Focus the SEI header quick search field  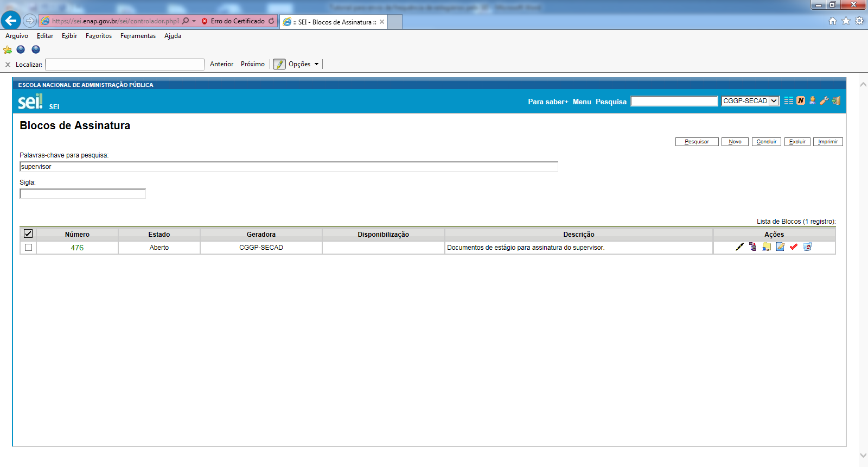coord(674,101)
